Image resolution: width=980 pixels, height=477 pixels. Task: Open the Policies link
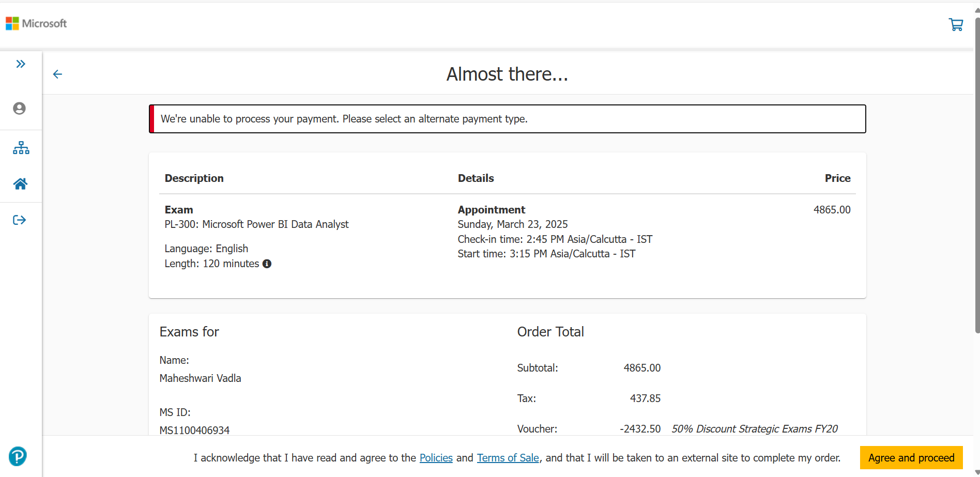[x=436, y=458]
